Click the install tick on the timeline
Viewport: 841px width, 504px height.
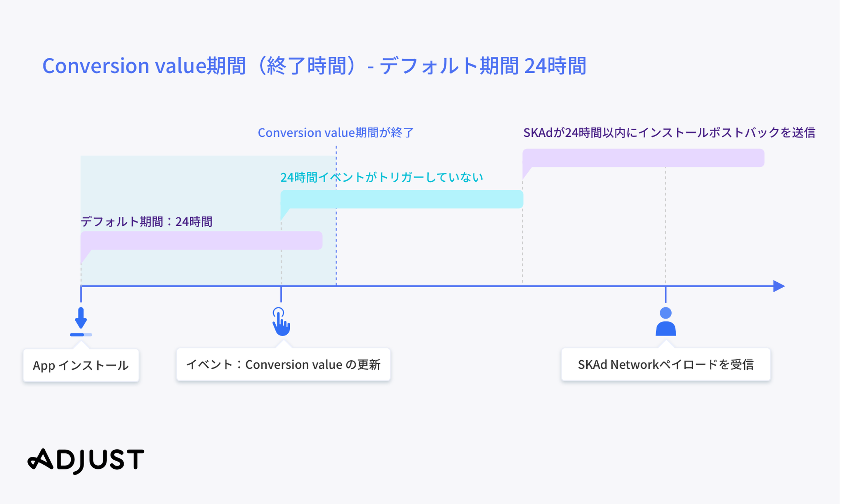tap(81, 294)
